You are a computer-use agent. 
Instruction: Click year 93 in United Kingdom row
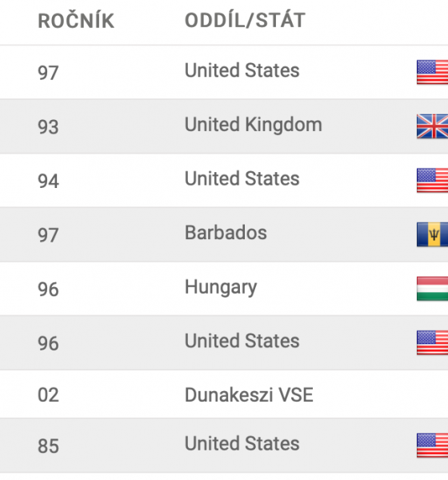[48, 126]
